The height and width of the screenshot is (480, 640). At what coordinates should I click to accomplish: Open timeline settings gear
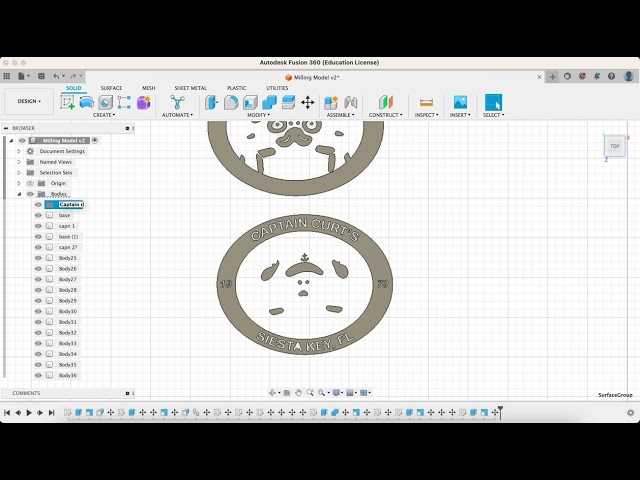(631, 413)
